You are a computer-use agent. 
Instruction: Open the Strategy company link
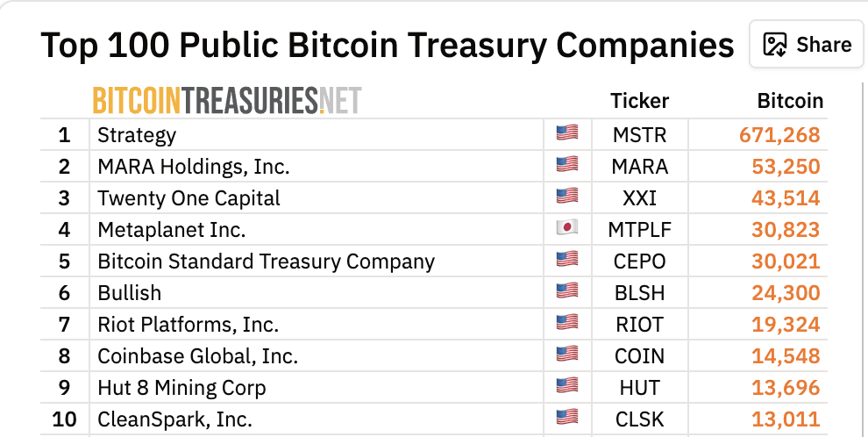pyautogui.click(x=137, y=135)
